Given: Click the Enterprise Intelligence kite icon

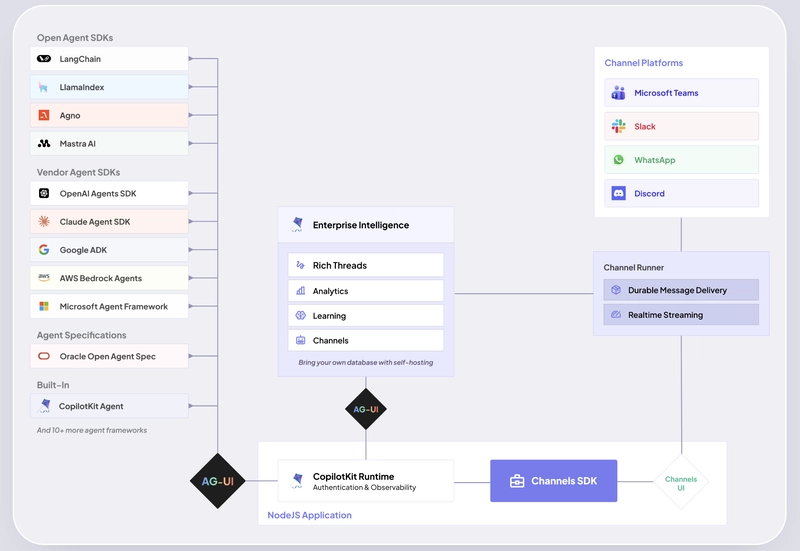Looking at the screenshot, I should coord(296,224).
